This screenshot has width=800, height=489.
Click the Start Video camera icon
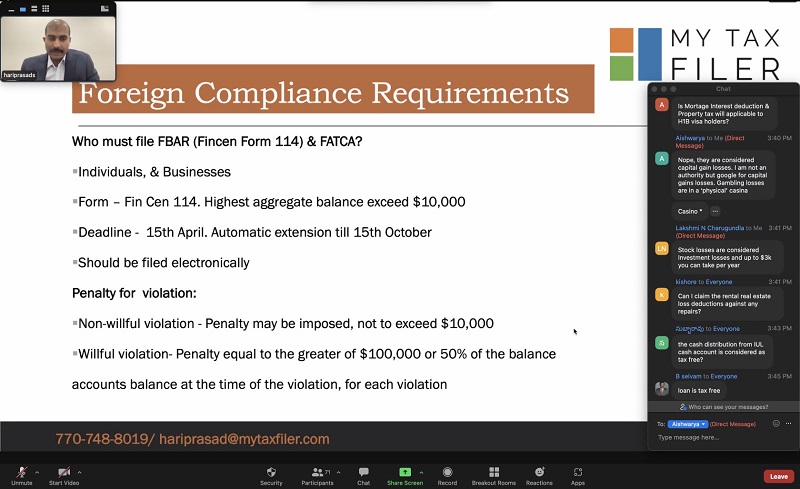pyautogui.click(x=64, y=472)
